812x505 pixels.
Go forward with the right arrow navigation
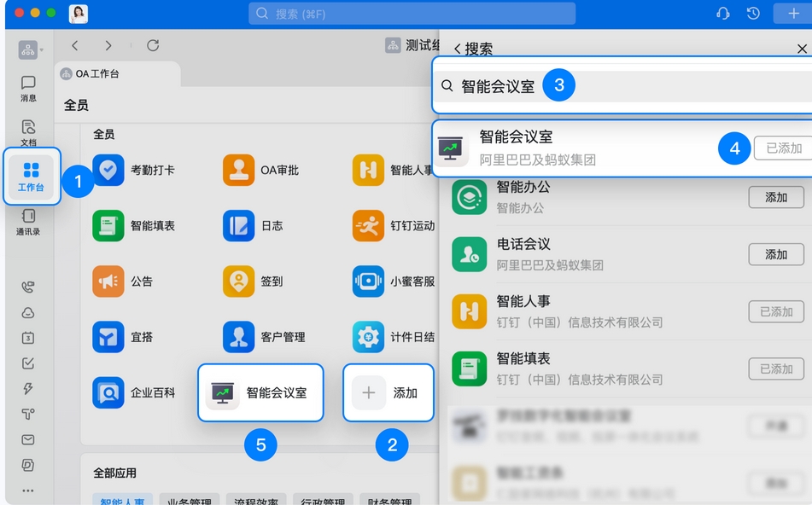108,45
